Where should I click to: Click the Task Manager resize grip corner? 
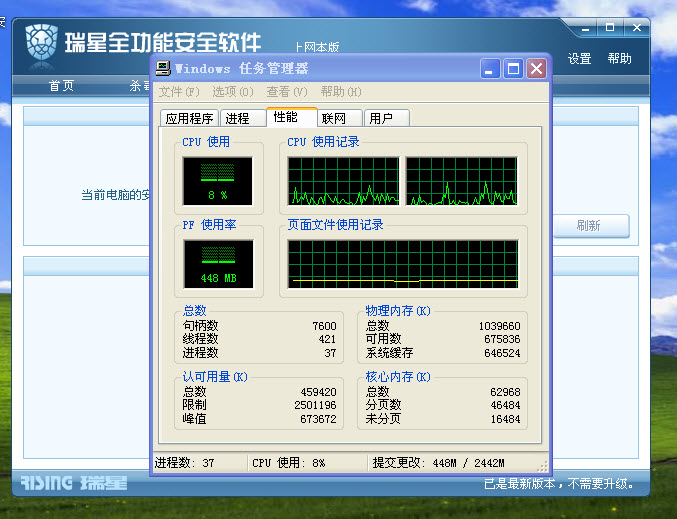click(543, 466)
